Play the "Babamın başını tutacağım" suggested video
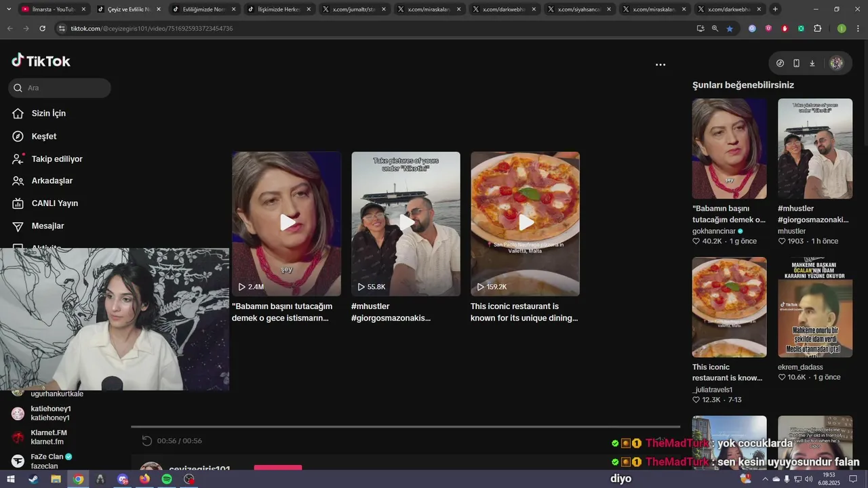Viewport: 868px width, 488px height. pyautogui.click(x=286, y=224)
